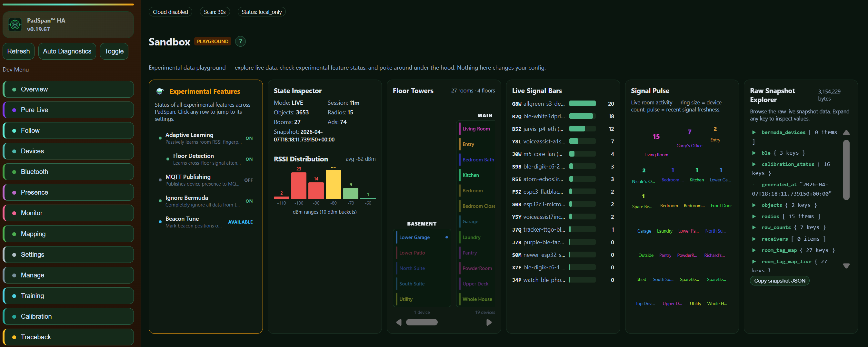Click the Raw Snapshot vertical scrollbar thumb

tap(846, 170)
